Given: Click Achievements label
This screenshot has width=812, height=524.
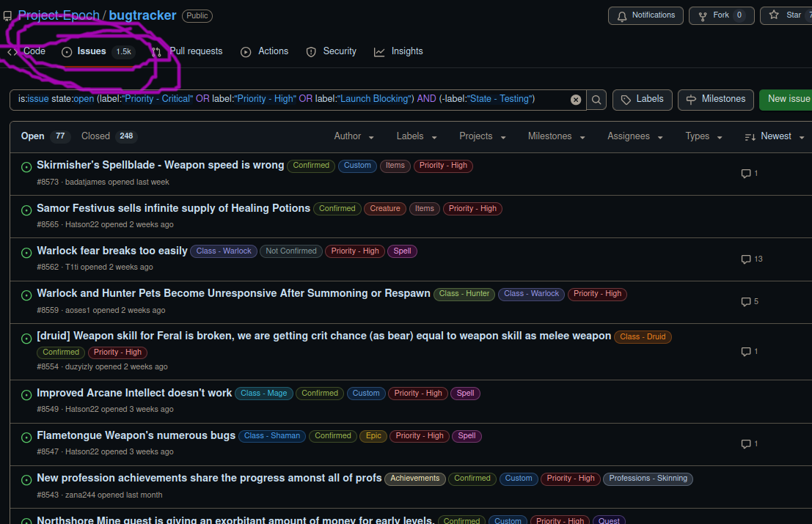Looking at the screenshot, I should pos(415,479).
